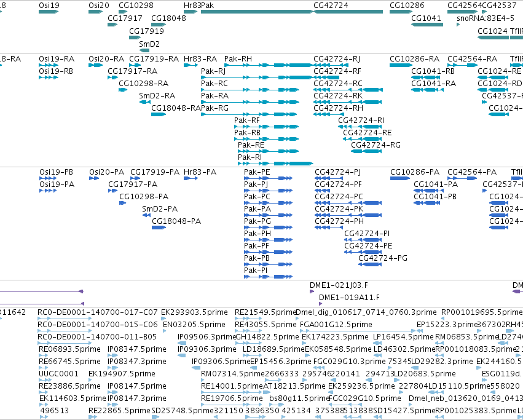Image resolution: width=523 pixels, height=420 pixels.
Task: Click the UUGC0001 EST label
Action: pos(58,374)
